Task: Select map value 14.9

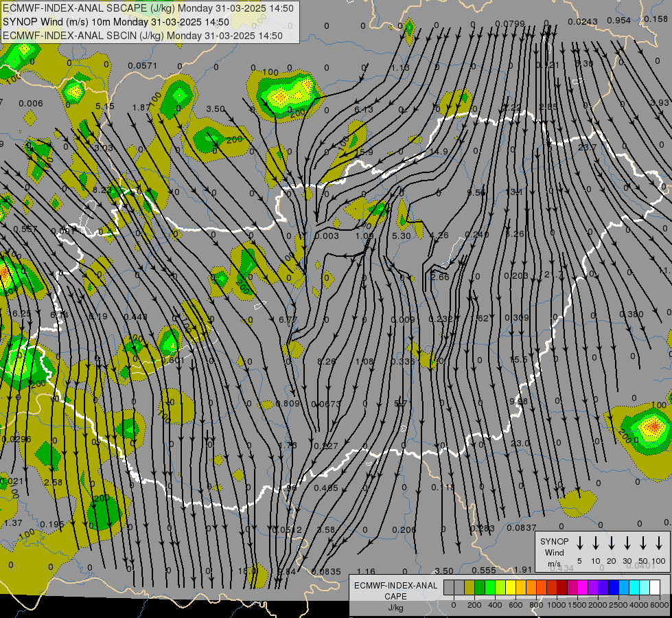Action: click(x=439, y=151)
